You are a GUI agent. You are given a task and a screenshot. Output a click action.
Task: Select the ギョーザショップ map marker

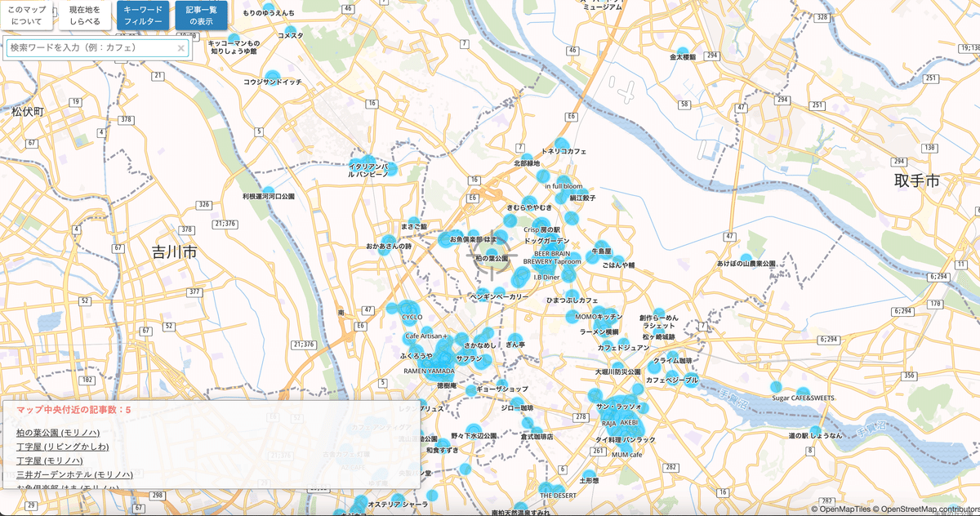click(501, 383)
